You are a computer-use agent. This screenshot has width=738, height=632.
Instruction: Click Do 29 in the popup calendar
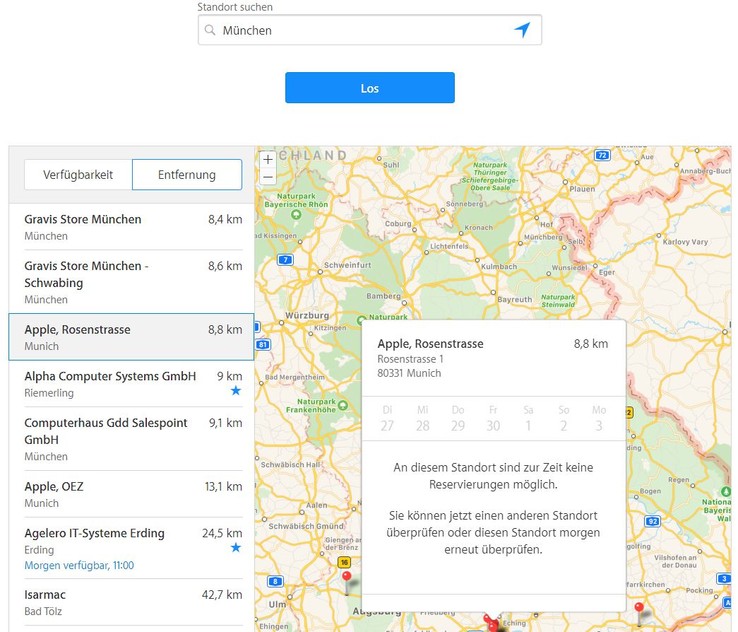tap(458, 418)
